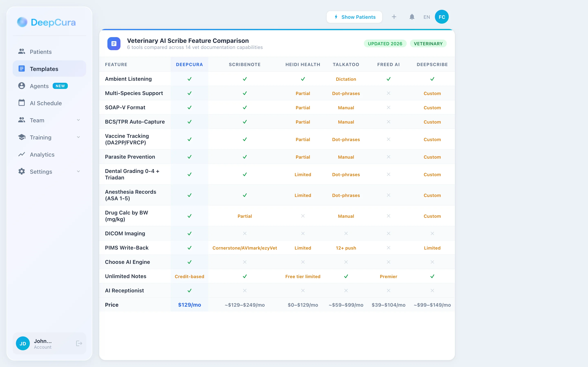Image resolution: width=588 pixels, height=367 pixels.
Task: Click the AI Schedule calendar icon
Action: tap(22, 103)
